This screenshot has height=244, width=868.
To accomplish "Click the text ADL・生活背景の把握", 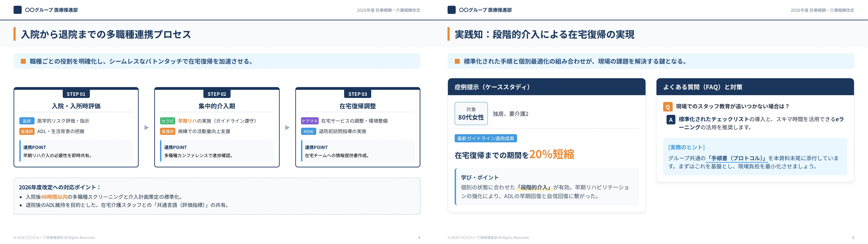I will [61, 131].
